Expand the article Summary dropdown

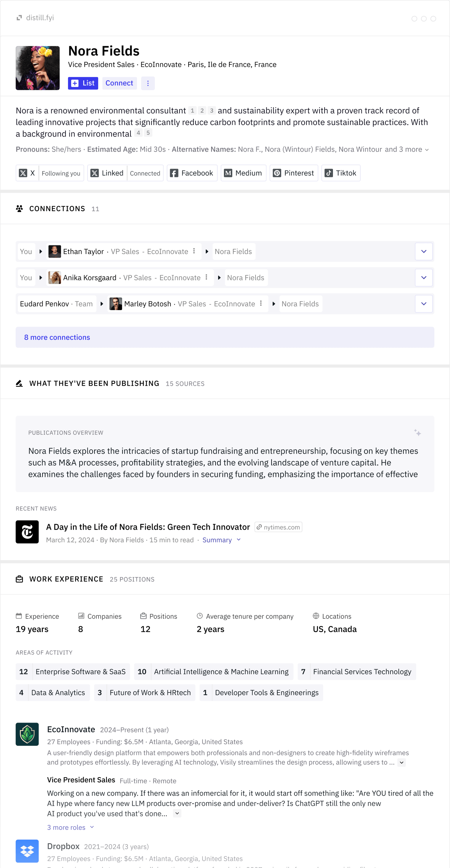click(x=221, y=540)
